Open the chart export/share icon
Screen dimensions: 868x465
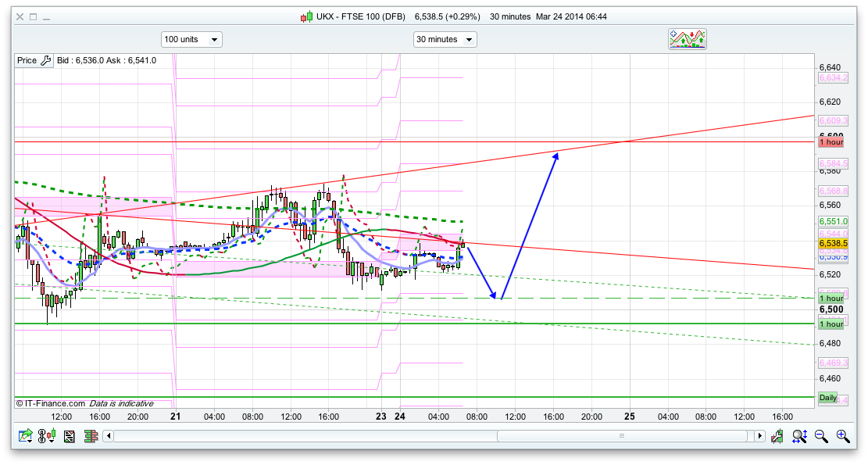(x=25, y=436)
